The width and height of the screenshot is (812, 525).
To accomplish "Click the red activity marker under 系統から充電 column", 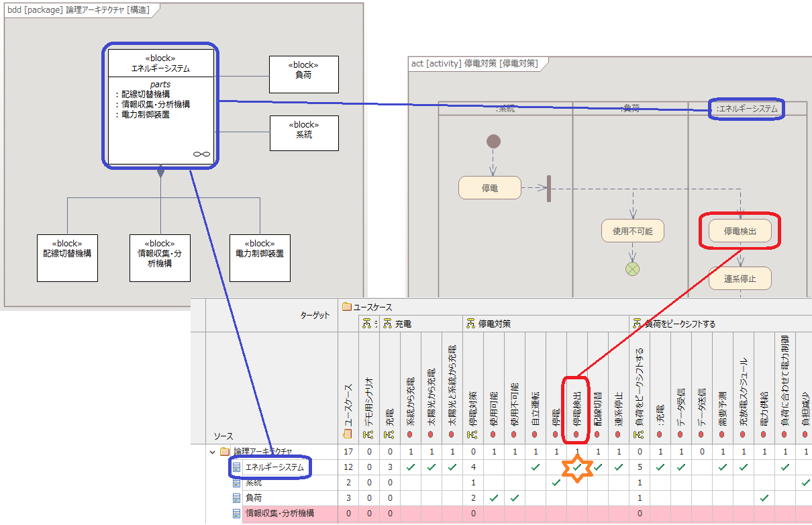I will (409, 436).
